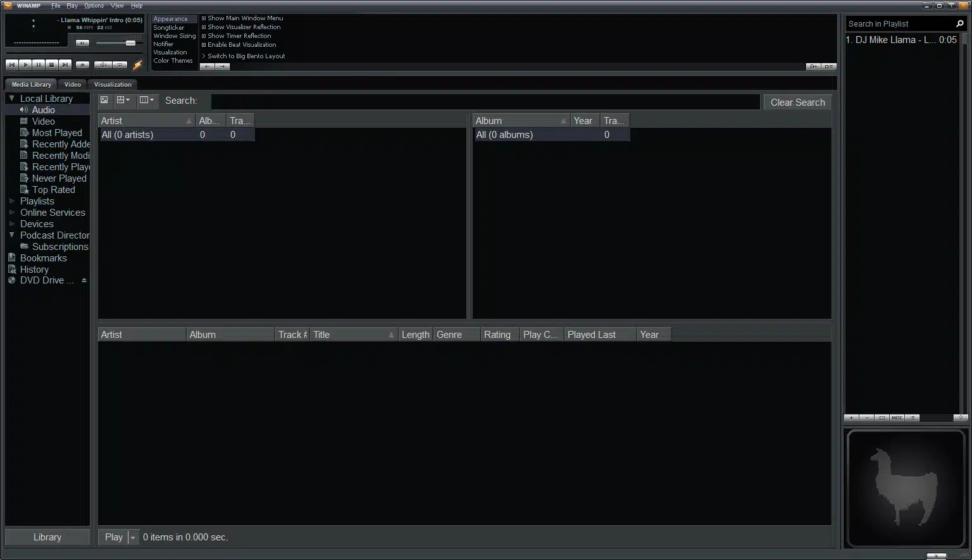Click the playlist remove (minus) button
This screenshot has width=972, height=560.
pyautogui.click(x=866, y=418)
